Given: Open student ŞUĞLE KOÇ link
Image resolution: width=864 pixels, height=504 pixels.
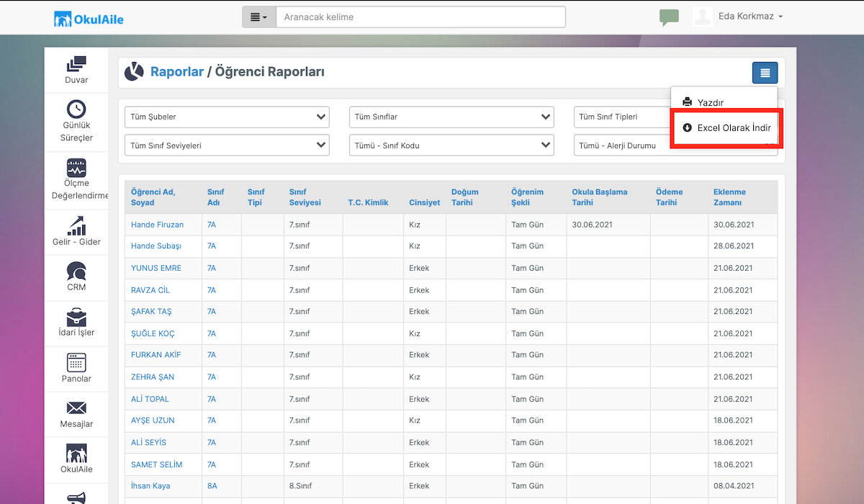Looking at the screenshot, I should (153, 333).
